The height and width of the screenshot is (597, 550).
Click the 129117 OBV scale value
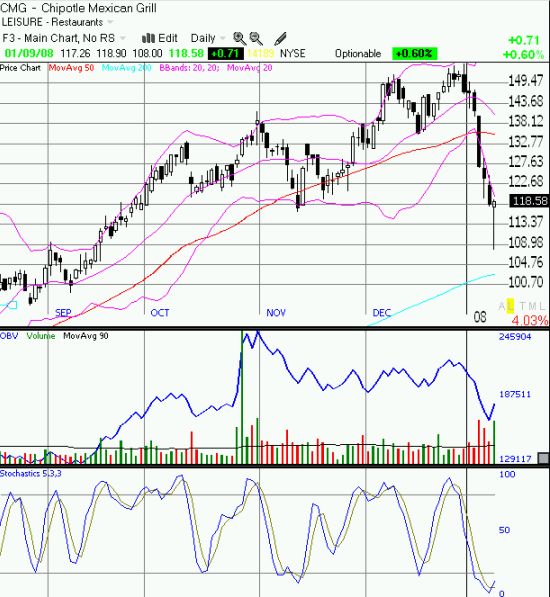(514, 459)
